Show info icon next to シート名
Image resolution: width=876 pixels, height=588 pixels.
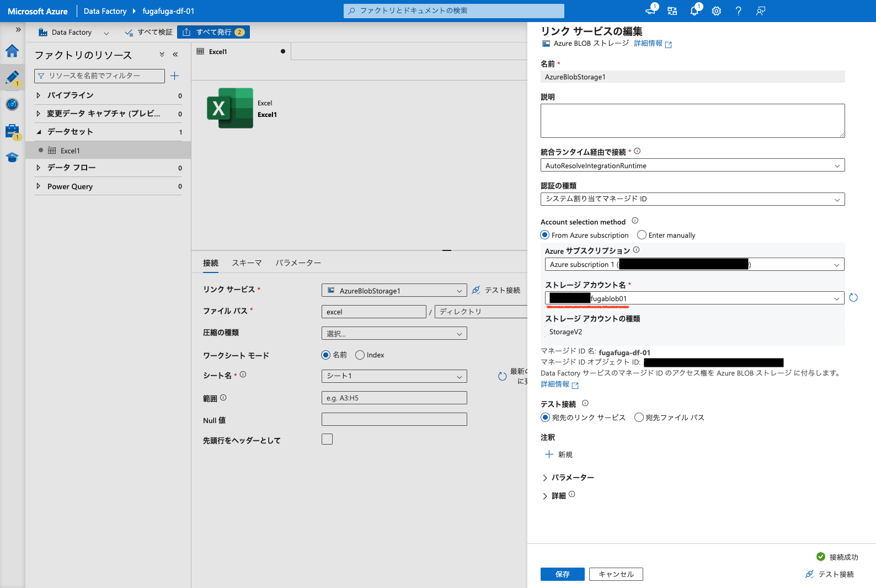[x=243, y=375]
